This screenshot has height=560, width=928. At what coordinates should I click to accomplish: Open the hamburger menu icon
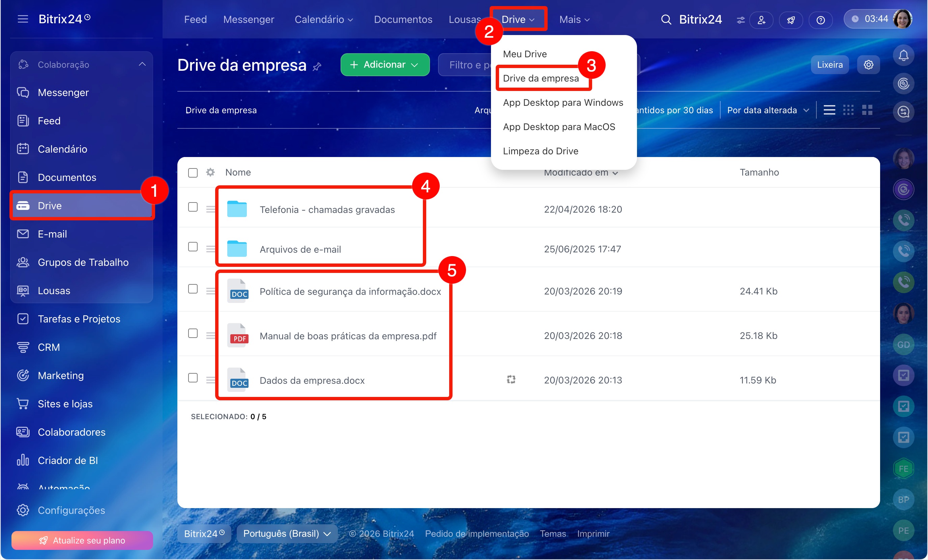click(23, 19)
